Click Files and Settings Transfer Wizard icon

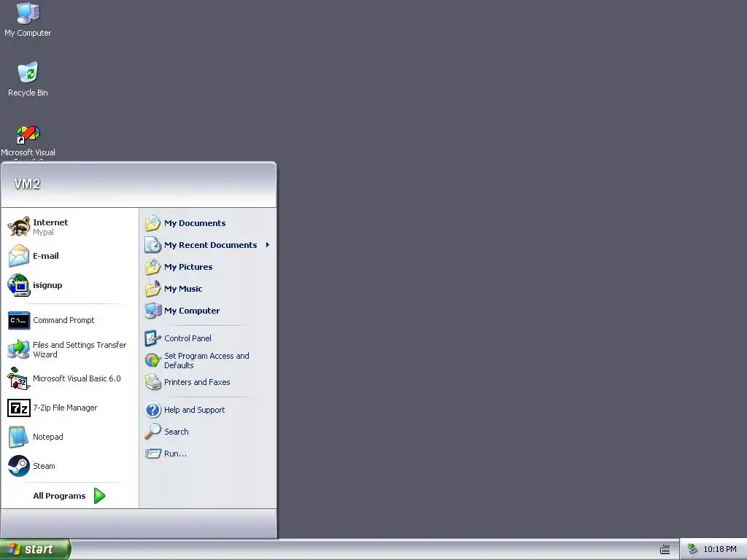point(19,349)
